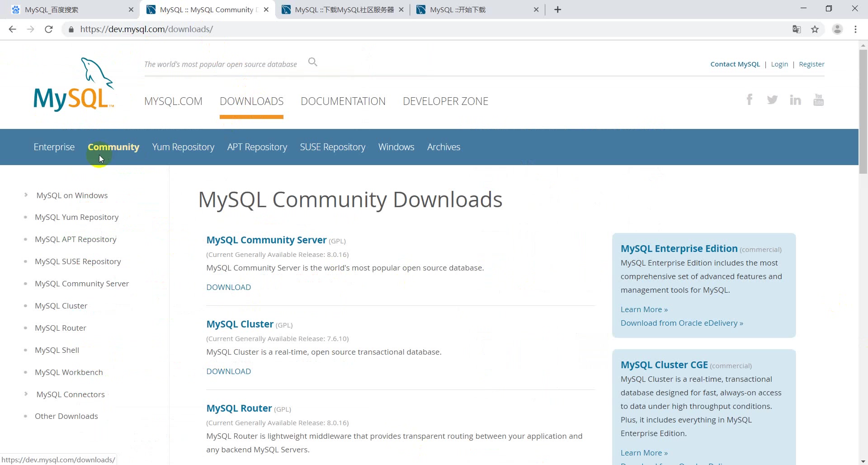This screenshot has width=868, height=465.
Task: Click Learn More under Enterprise Edition
Action: 644,309
